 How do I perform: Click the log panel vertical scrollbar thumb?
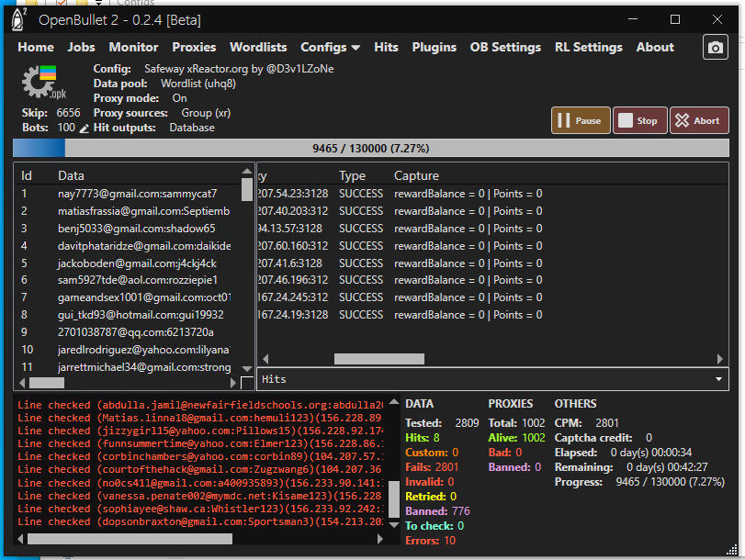[394, 499]
